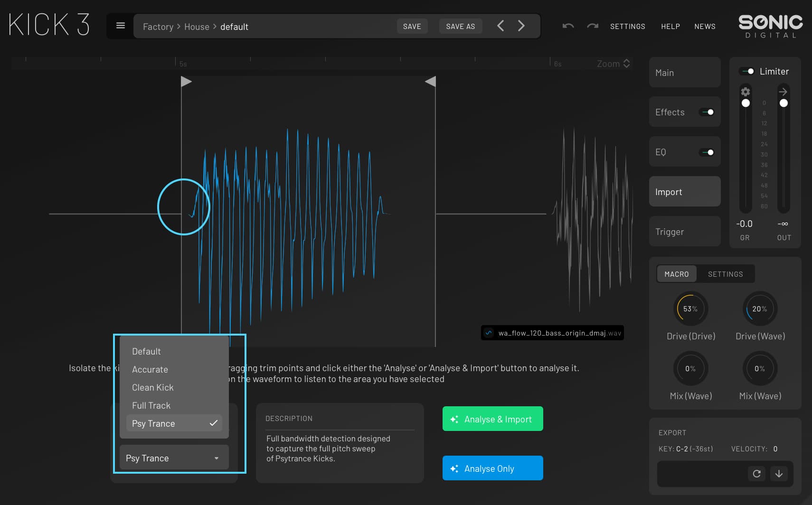Switch to the Trigger page
Image resolution: width=812 pixels, height=505 pixels.
click(x=684, y=232)
